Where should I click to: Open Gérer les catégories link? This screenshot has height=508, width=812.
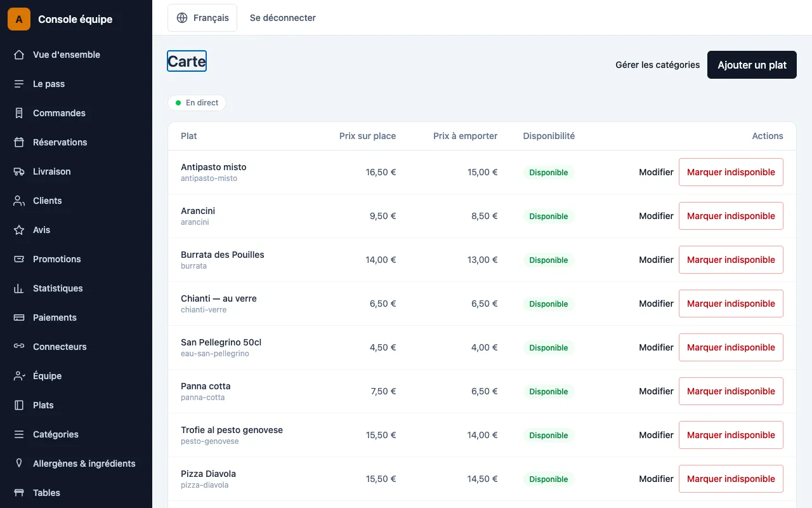coord(657,65)
